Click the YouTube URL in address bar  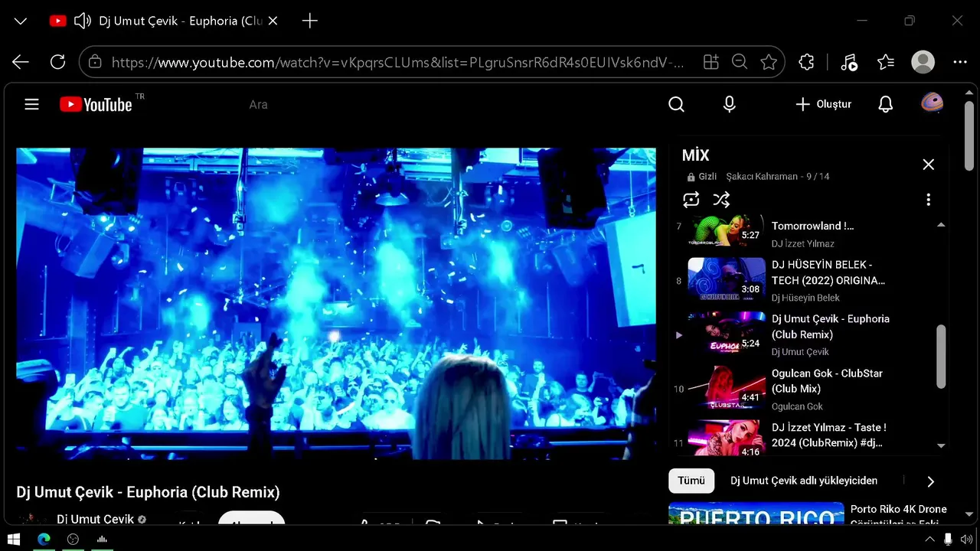pos(398,62)
